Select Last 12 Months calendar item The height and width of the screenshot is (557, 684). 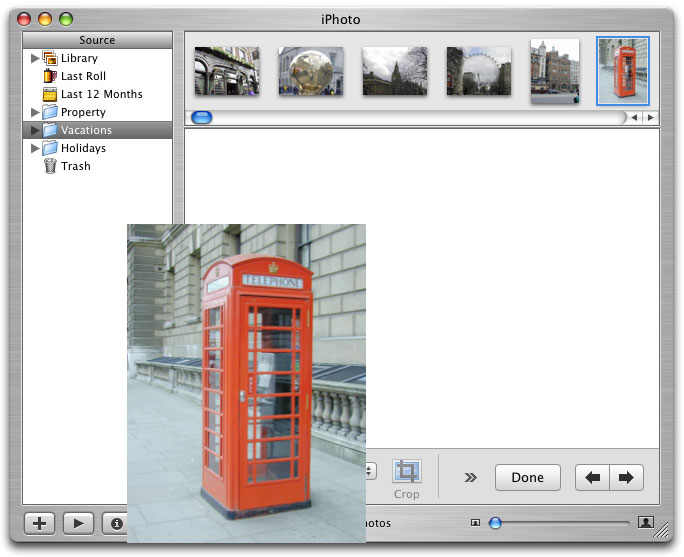(101, 94)
